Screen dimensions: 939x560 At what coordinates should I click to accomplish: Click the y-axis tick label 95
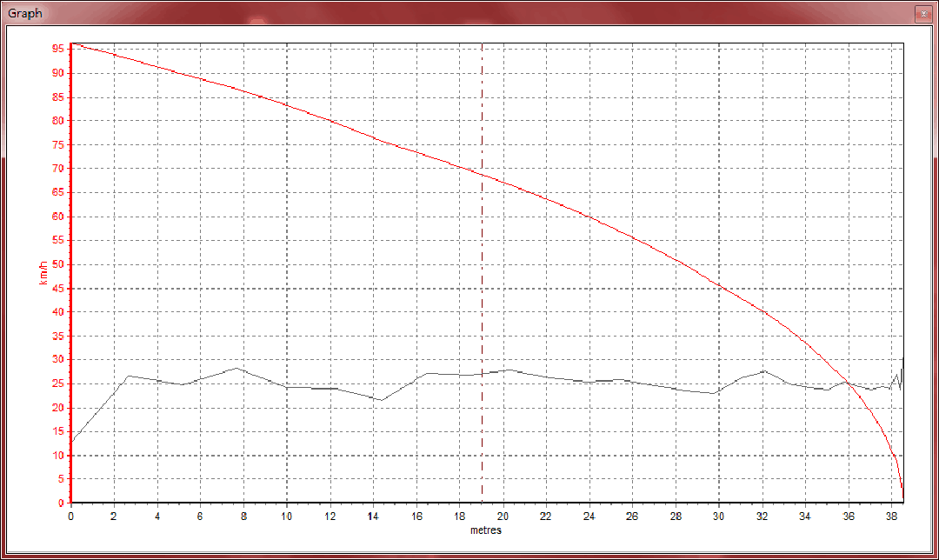[57, 49]
